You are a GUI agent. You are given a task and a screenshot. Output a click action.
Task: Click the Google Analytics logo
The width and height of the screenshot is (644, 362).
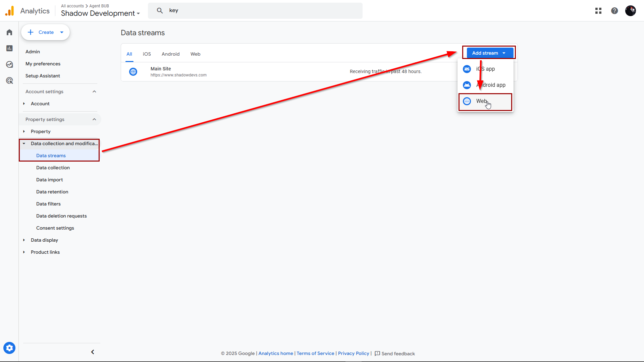tap(10, 11)
